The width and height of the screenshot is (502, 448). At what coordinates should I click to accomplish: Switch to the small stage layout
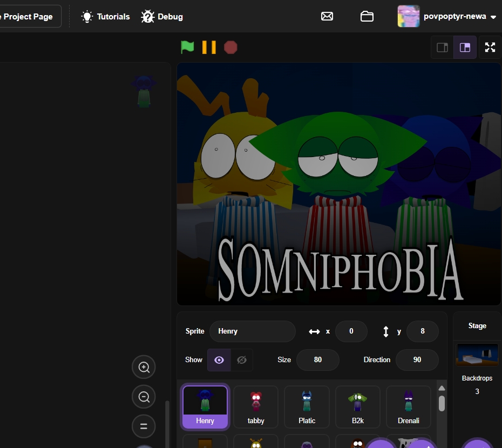(x=443, y=47)
